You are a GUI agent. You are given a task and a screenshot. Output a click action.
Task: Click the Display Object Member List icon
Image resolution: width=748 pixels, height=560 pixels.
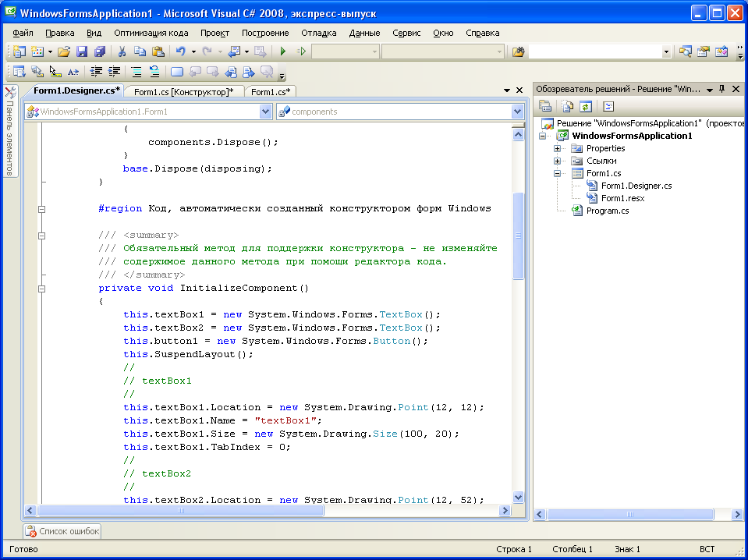(19, 72)
